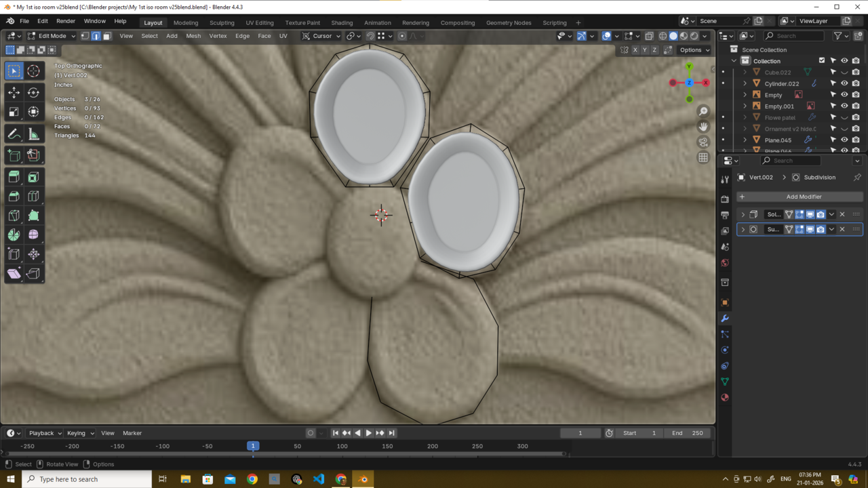
Task: Switch to the Sculpting workspace tab
Action: click(x=222, y=22)
